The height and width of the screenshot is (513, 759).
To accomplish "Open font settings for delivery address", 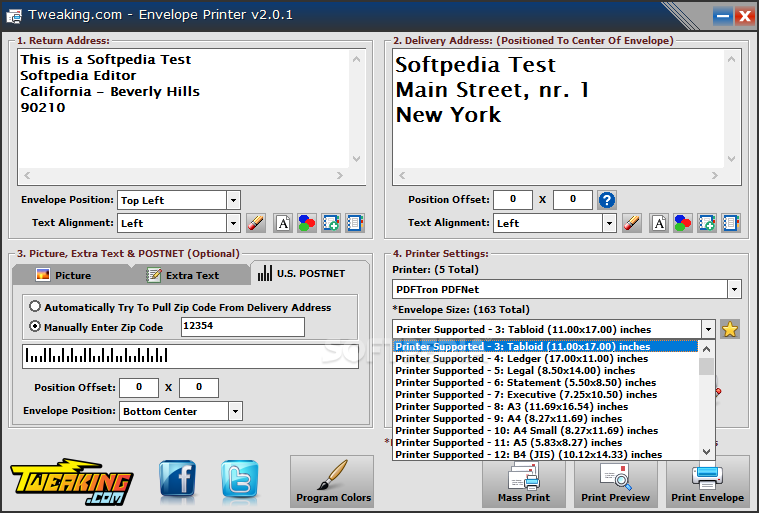I will [x=659, y=223].
